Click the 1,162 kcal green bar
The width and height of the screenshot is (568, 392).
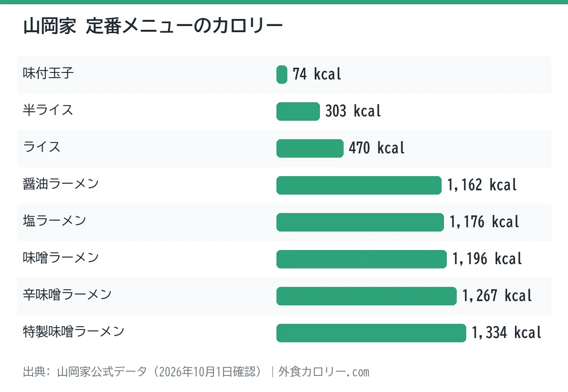pos(359,186)
